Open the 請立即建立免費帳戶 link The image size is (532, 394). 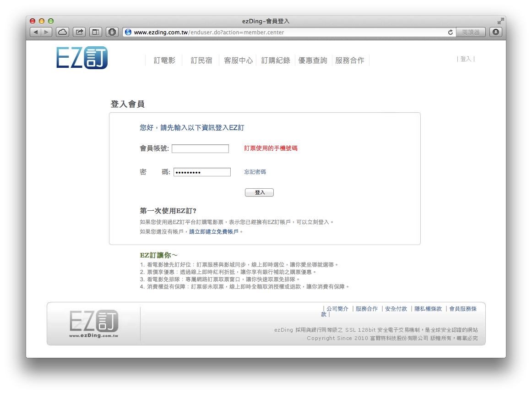pyautogui.click(x=214, y=232)
